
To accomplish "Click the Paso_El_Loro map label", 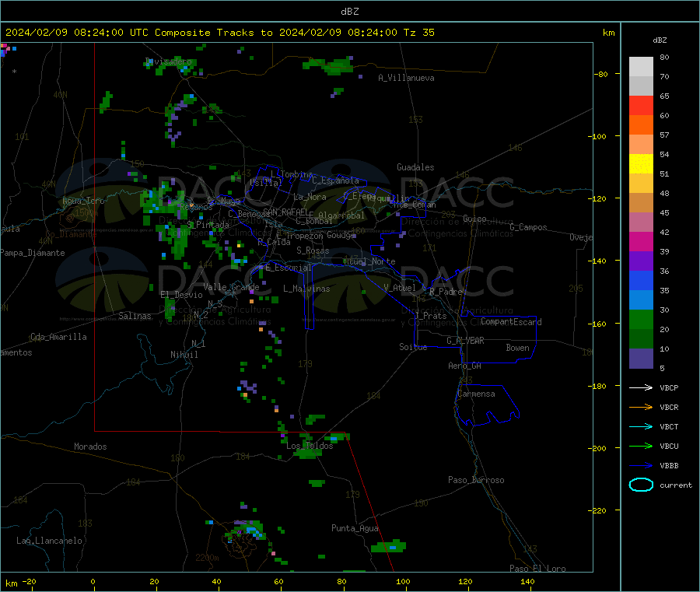I will [538, 569].
